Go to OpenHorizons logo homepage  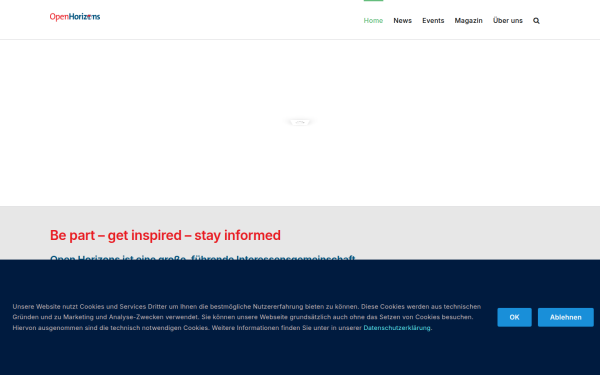[x=75, y=17]
